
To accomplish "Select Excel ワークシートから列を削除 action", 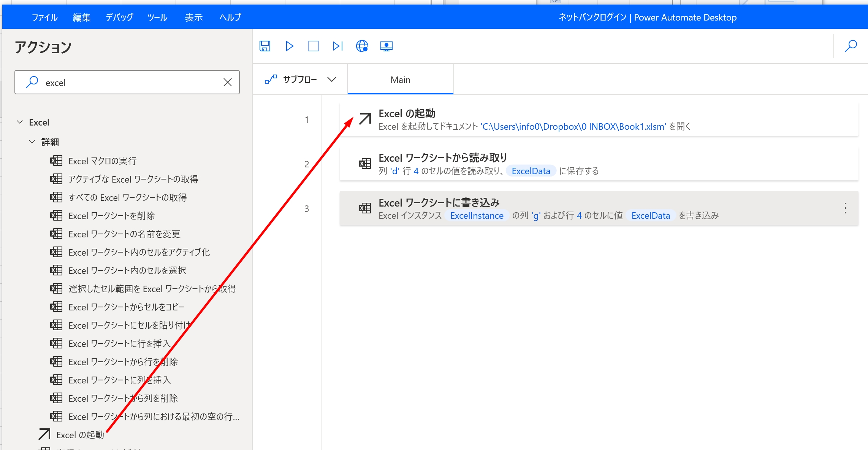I will [123, 398].
